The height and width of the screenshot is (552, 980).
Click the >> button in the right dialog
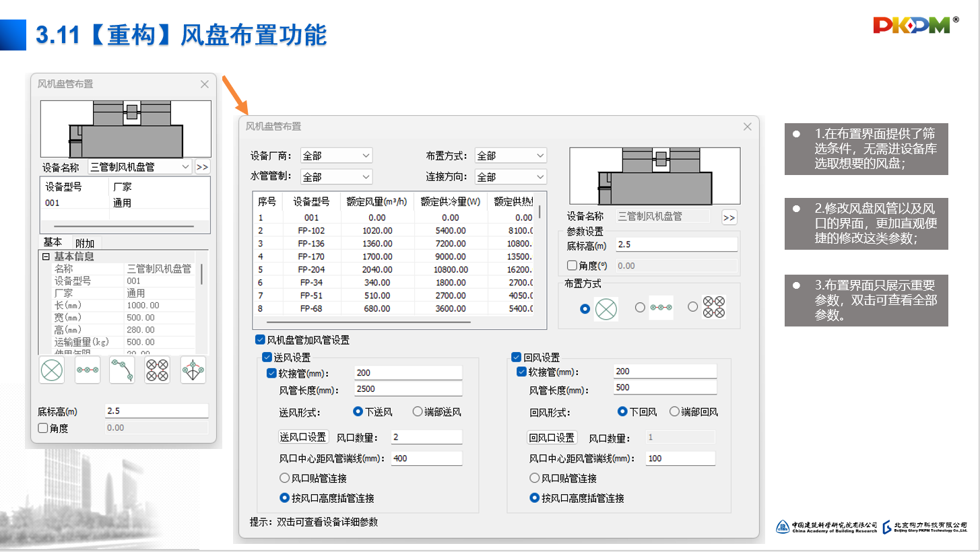coord(729,217)
